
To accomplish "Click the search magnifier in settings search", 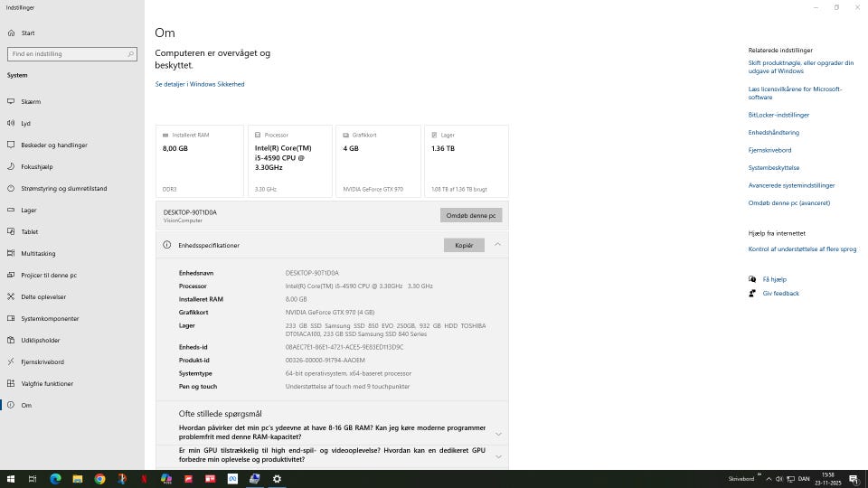I will [130, 54].
